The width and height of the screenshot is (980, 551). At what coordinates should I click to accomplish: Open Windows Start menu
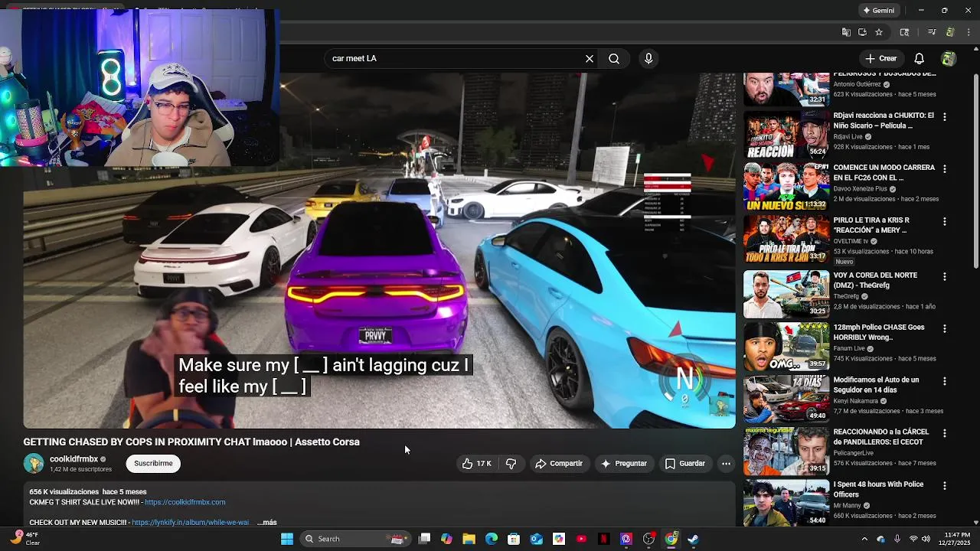tap(287, 539)
